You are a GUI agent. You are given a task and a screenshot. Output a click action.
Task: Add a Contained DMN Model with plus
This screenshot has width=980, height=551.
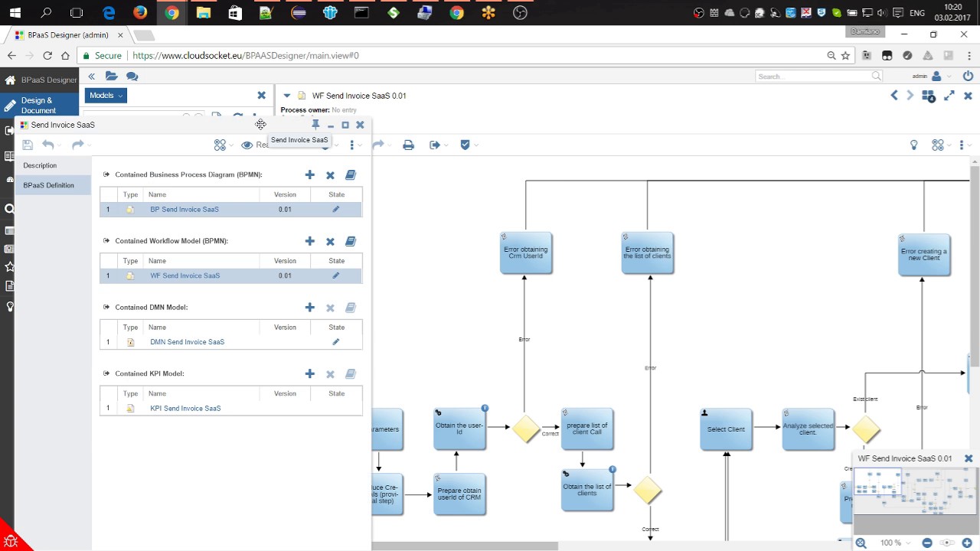[x=310, y=308]
